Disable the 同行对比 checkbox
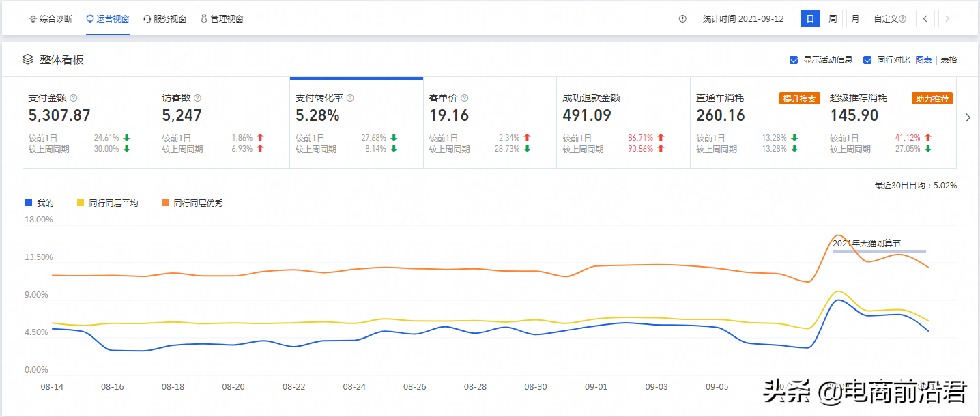Screen dimensions: 980x417 869,59
